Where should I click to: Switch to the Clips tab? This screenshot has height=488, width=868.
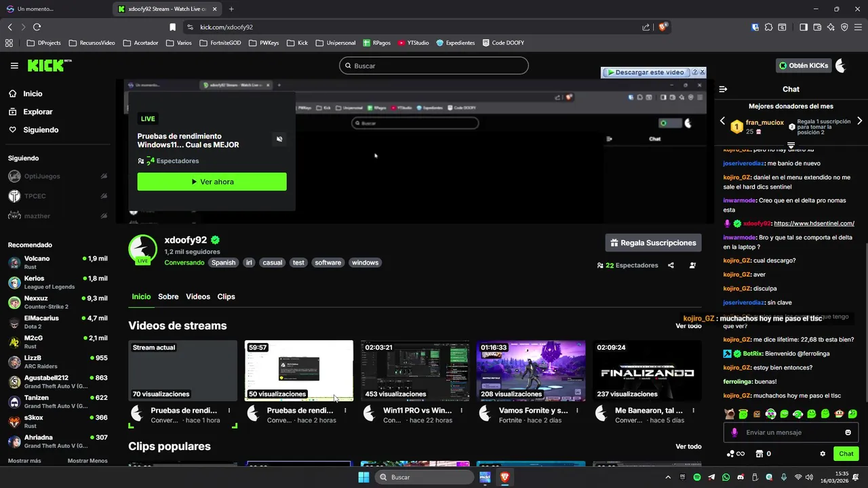click(226, 297)
